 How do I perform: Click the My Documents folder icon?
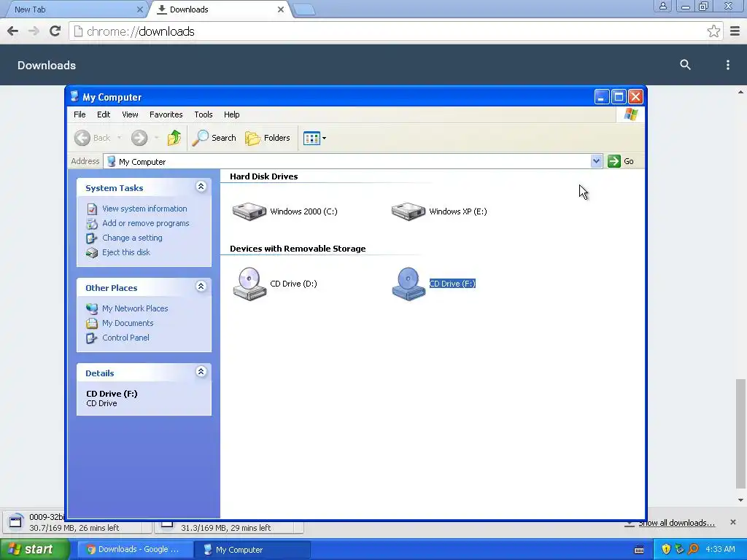click(92, 323)
